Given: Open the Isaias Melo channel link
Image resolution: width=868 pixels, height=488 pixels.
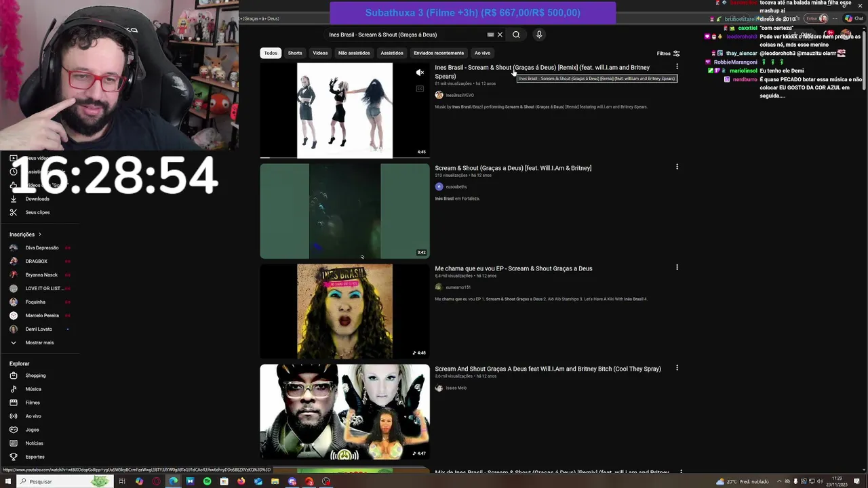Looking at the screenshot, I should (456, 388).
